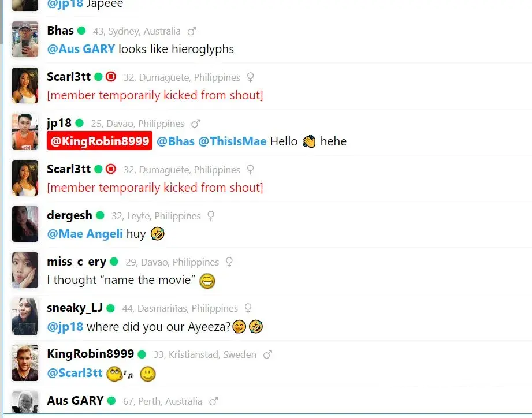Click the grinning emoji after "name the movie"
Viewport: 532px width, 418px height.
point(207,281)
